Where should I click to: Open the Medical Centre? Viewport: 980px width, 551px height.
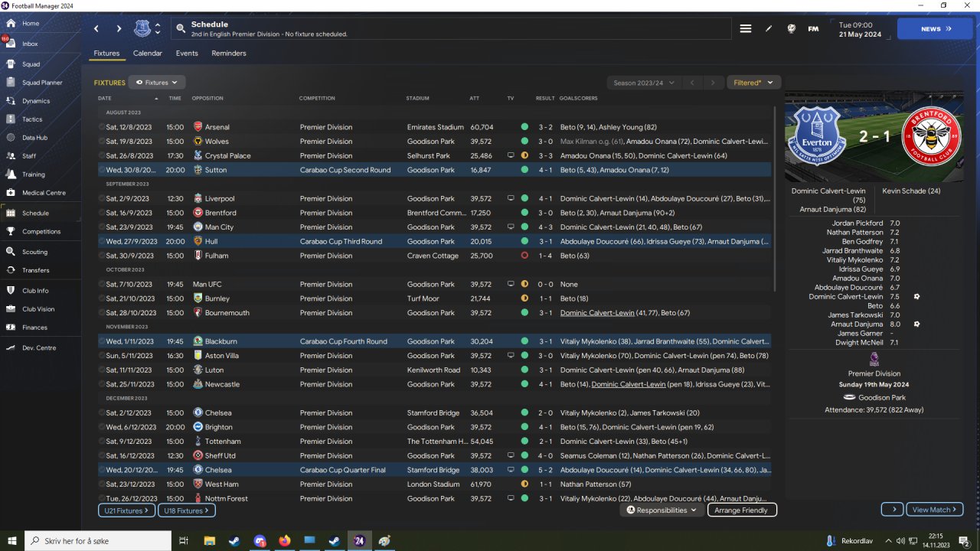44,193
